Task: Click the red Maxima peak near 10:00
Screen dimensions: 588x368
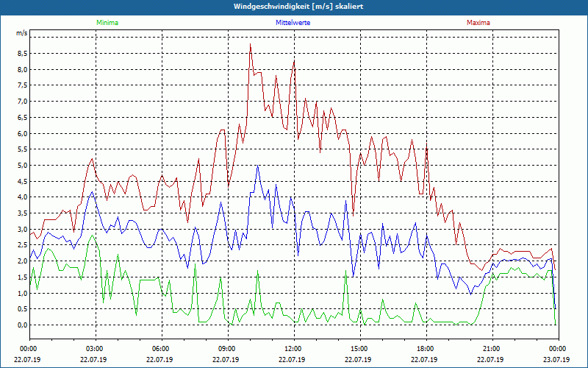Action: [x=250, y=44]
